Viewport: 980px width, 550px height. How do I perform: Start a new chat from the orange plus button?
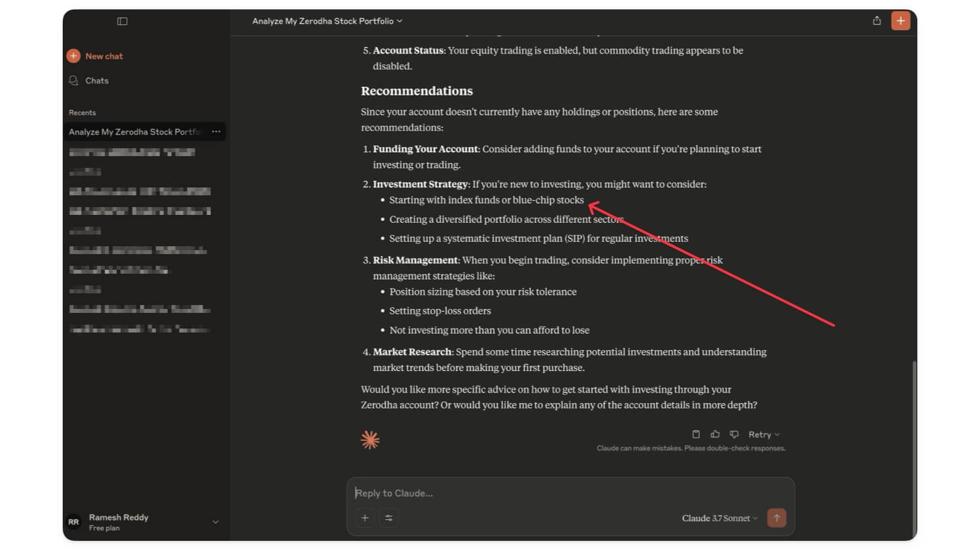(x=900, y=20)
